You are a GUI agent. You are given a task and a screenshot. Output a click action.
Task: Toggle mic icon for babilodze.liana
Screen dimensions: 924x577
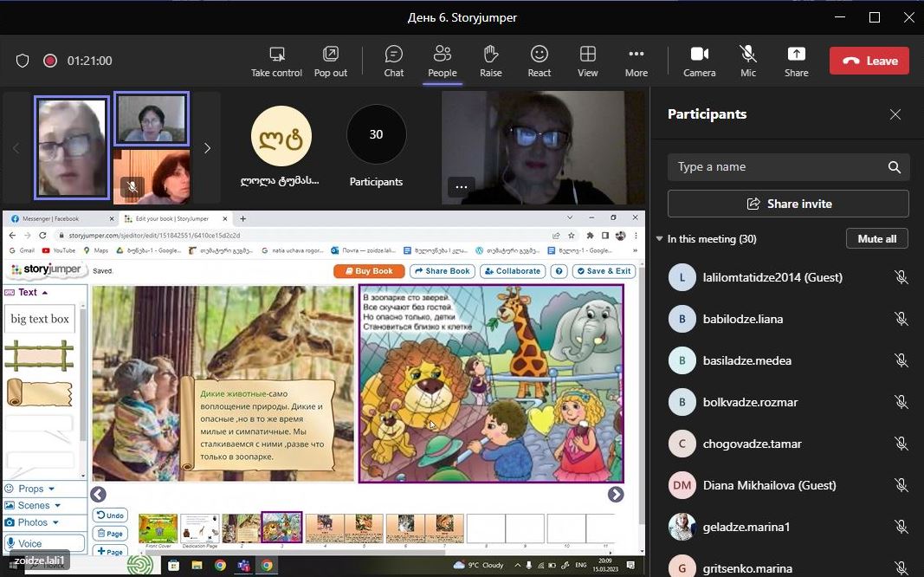901,320
